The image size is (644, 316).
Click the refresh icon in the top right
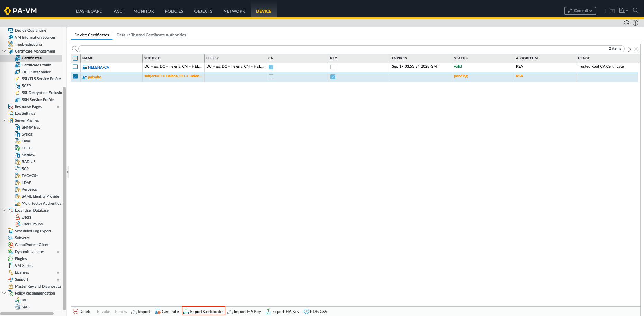click(626, 23)
